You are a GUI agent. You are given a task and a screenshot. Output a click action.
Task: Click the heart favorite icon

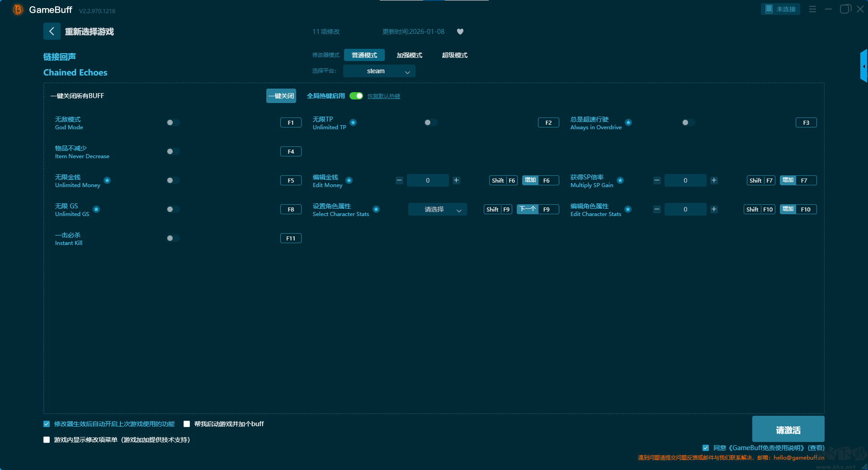pyautogui.click(x=460, y=32)
